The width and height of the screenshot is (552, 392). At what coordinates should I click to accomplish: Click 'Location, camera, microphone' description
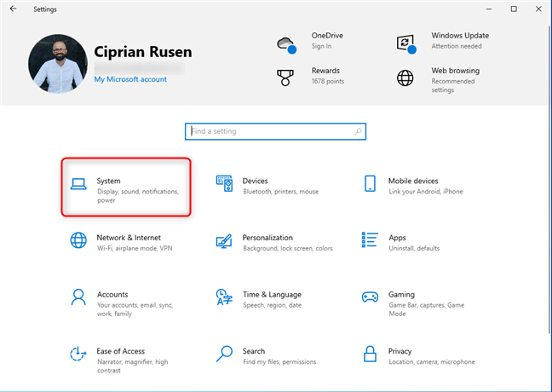click(x=432, y=361)
